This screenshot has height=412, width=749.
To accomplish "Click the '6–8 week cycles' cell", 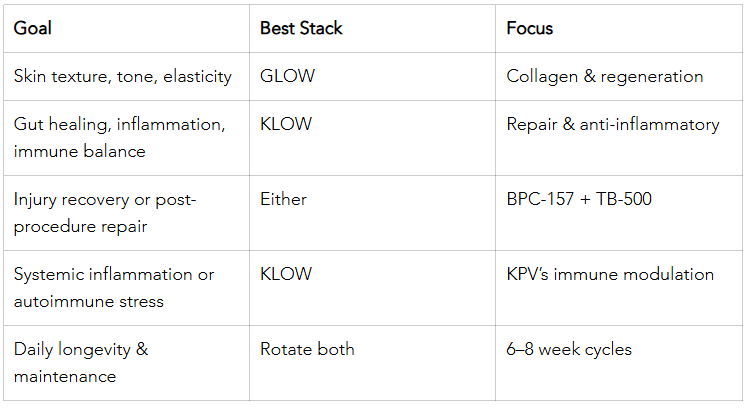I will 569,349.
